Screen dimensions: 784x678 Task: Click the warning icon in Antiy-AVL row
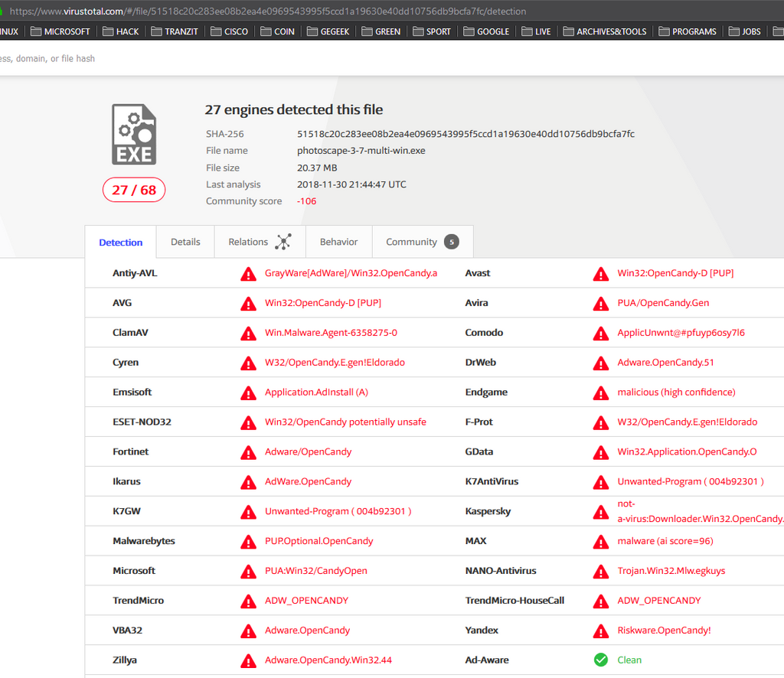tap(248, 274)
